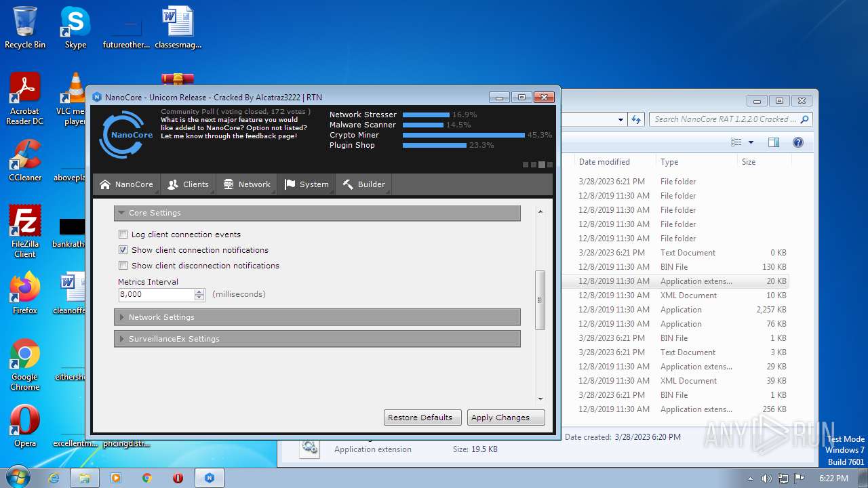Open Skype desktop shortcut

75,28
